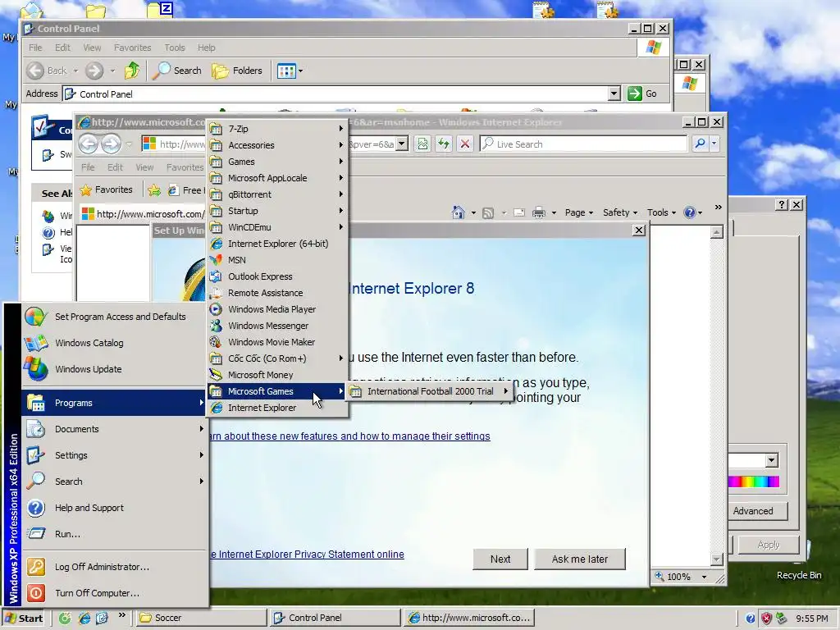Click the IE Back arrow button
Viewport: 840px width, 630px height.
[89, 144]
